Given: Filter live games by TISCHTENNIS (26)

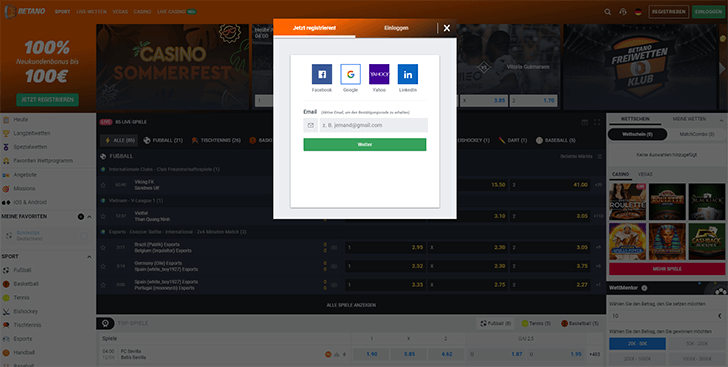Looking at the screenshot, I should [x=216, y=140].
